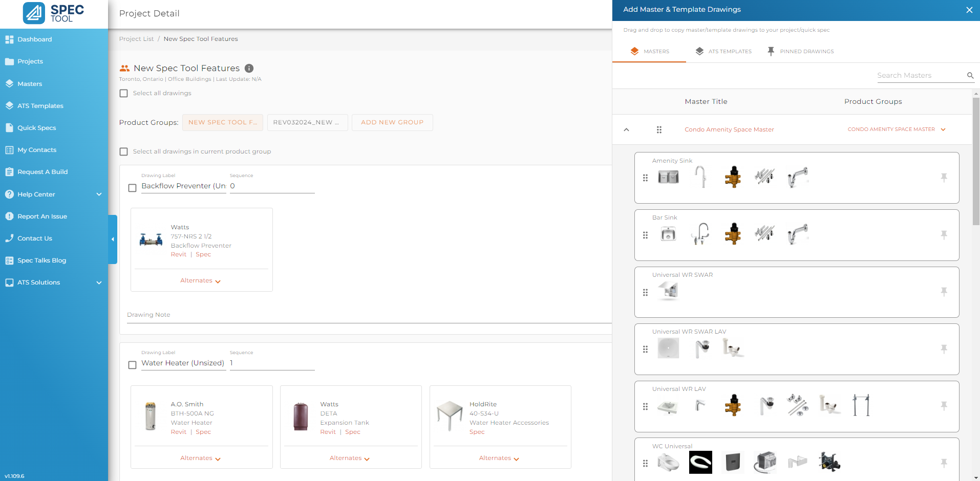Edit the Backflow Preventer drawing label field

coord(184,186)
